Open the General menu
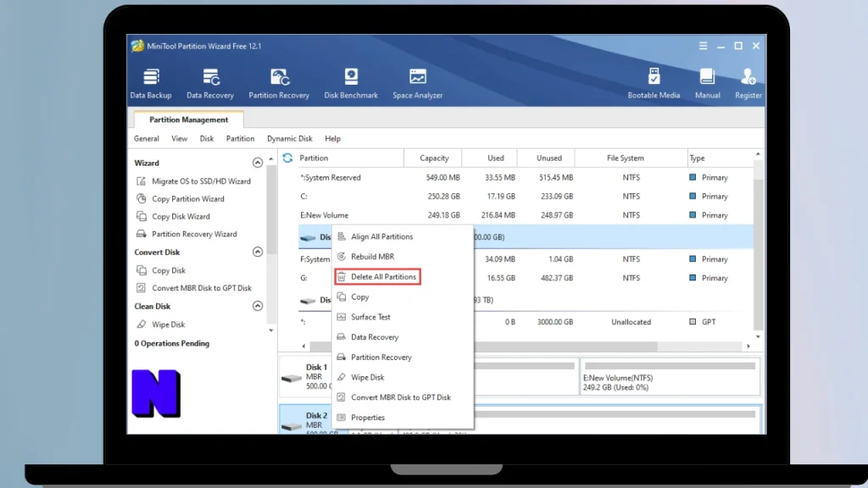Viewport: 868px width, 488px height. point(146,138)
